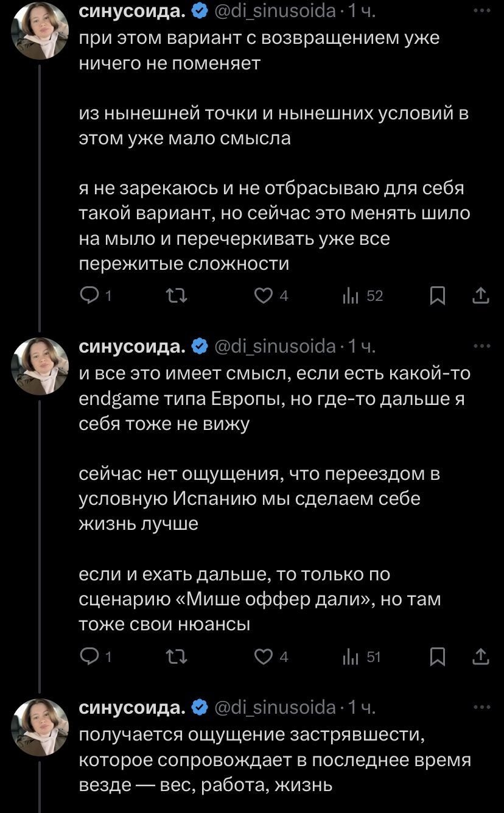Share the first tweet in thread
The height and width of the screenshot is (813, 504).
[x=480, y=296]
